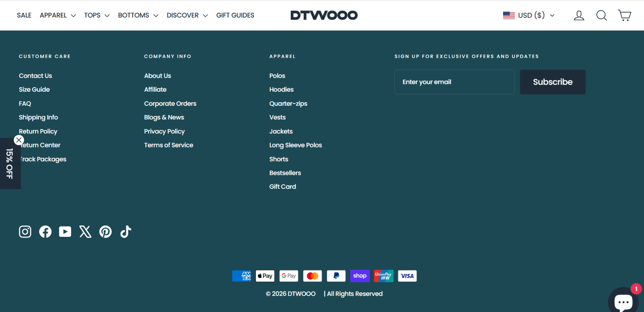Open the 15% OFF promotional tab

(10, 164)
